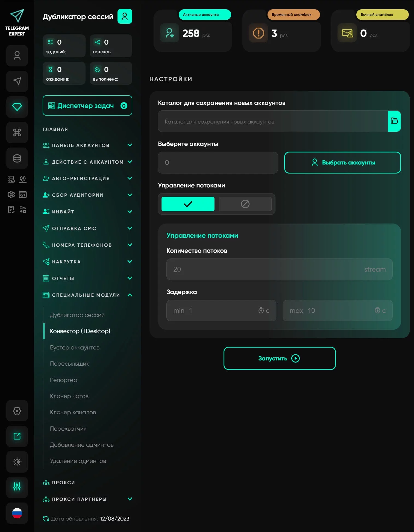Image resolution: width=414 pixels, height=532 pixels.
Task: Open the sliders equalizer icon in sidebar
Action: 17,487
